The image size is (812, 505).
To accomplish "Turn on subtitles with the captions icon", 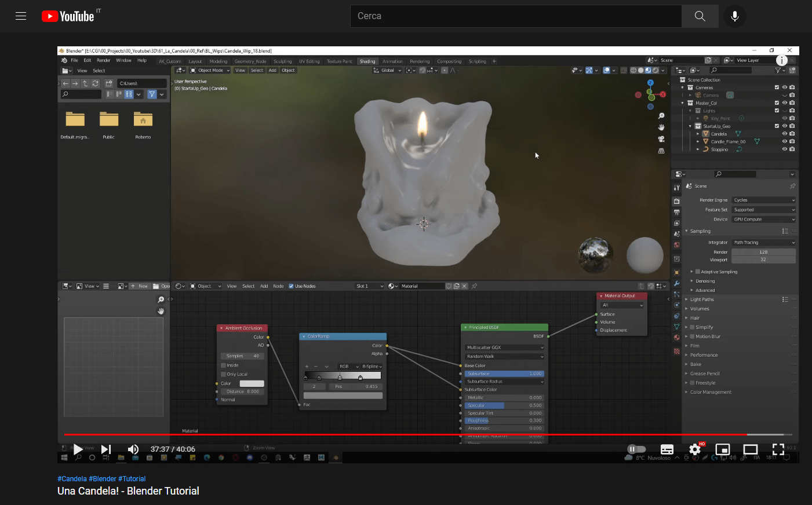I will (x=667, y=449).
